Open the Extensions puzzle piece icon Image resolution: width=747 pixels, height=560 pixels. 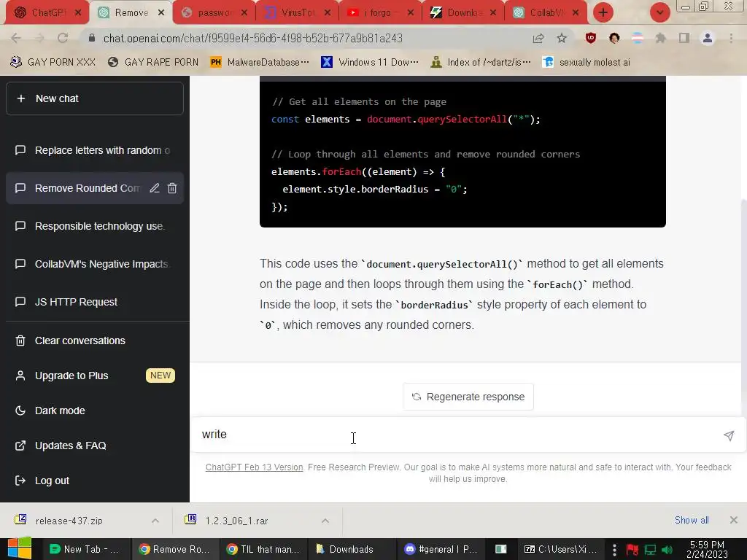click(660, 38)
